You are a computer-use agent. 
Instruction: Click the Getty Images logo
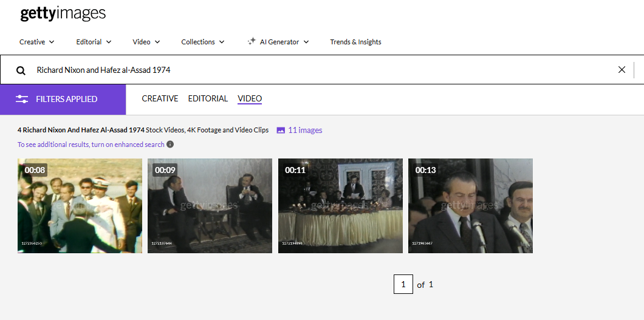click(x=63, y=13)
